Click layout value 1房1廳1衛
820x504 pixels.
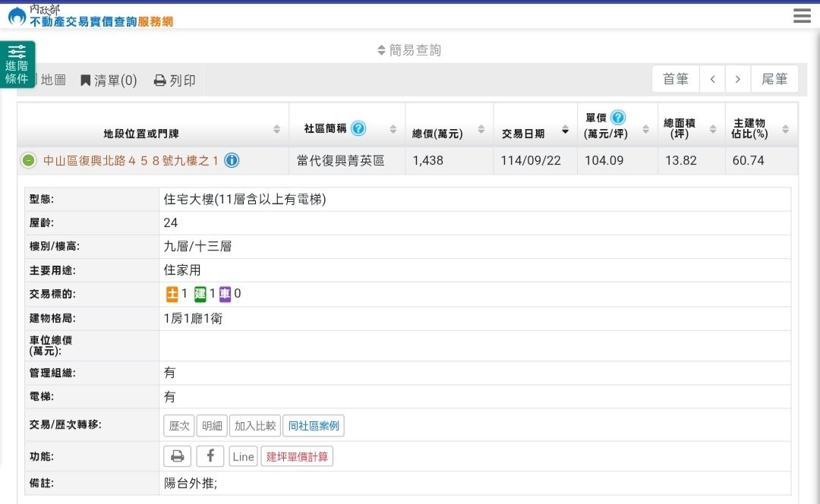[193, 318]
